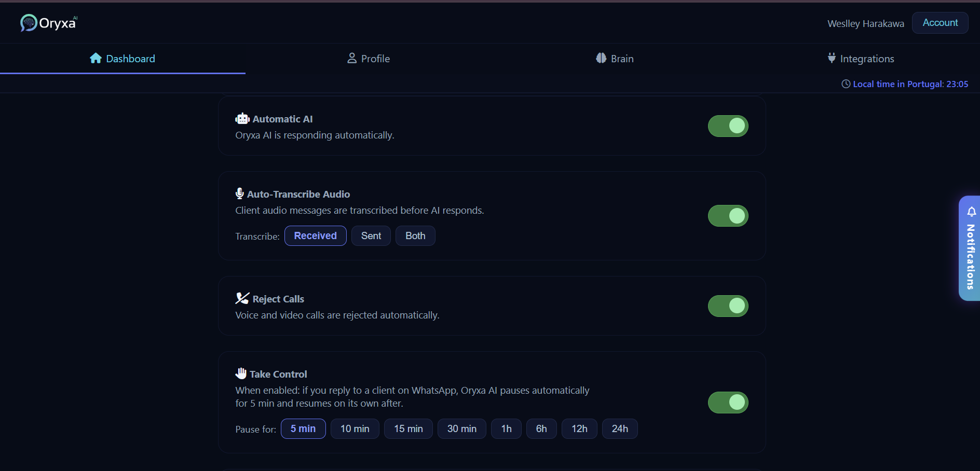
Task: Click the Weslley Harakawa user name
Action: coord(866,24)
